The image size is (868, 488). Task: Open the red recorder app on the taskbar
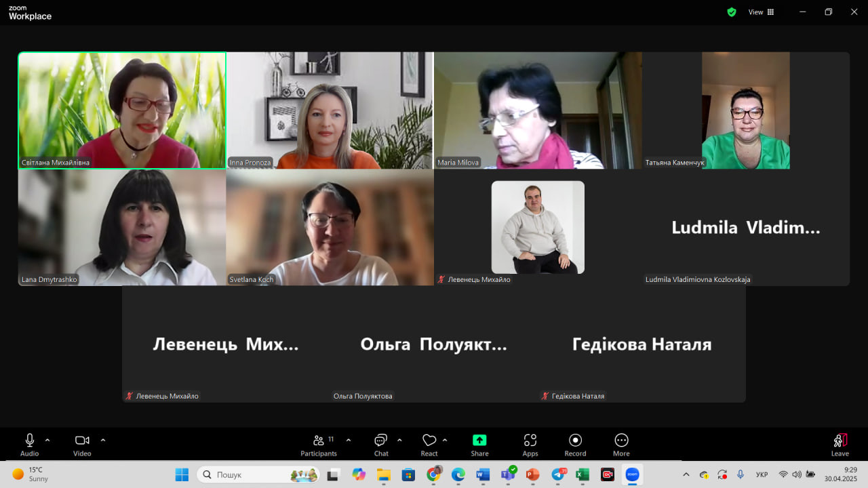[x=608, y=474]
